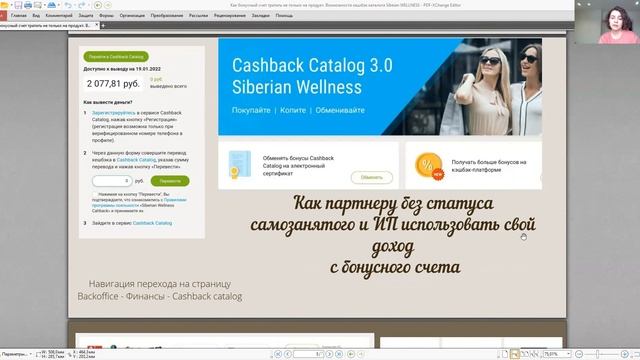Click the ruble amount input field
Image resolution: width=640 pixels, height=360 pixels.
click(x=112, y=181)
